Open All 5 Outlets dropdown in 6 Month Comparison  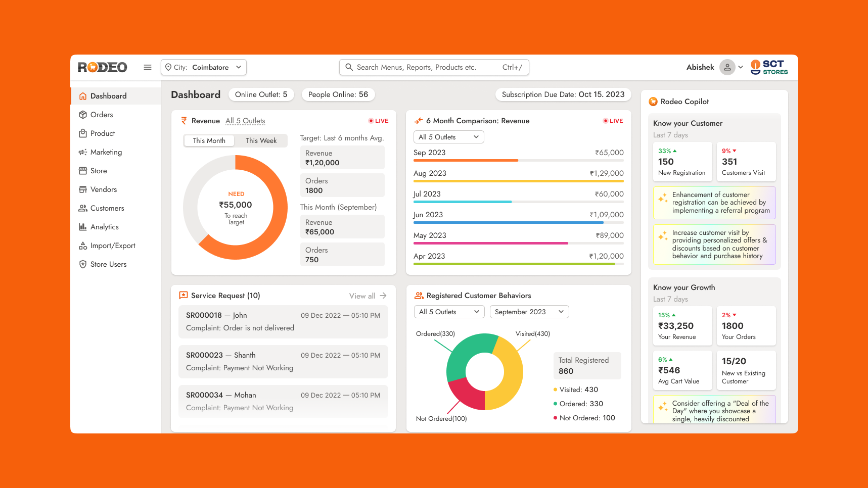[448, 137]
